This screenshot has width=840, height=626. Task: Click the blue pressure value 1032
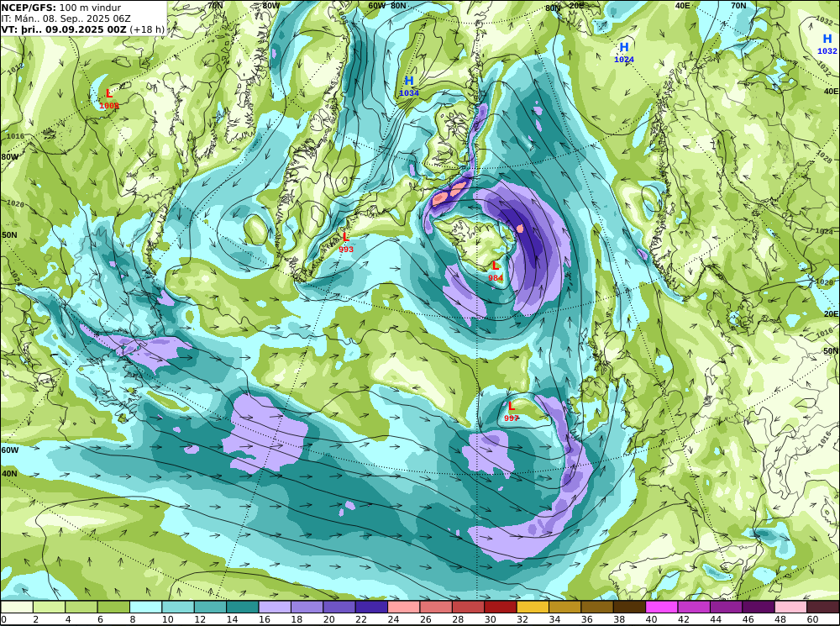pos(827,51)
